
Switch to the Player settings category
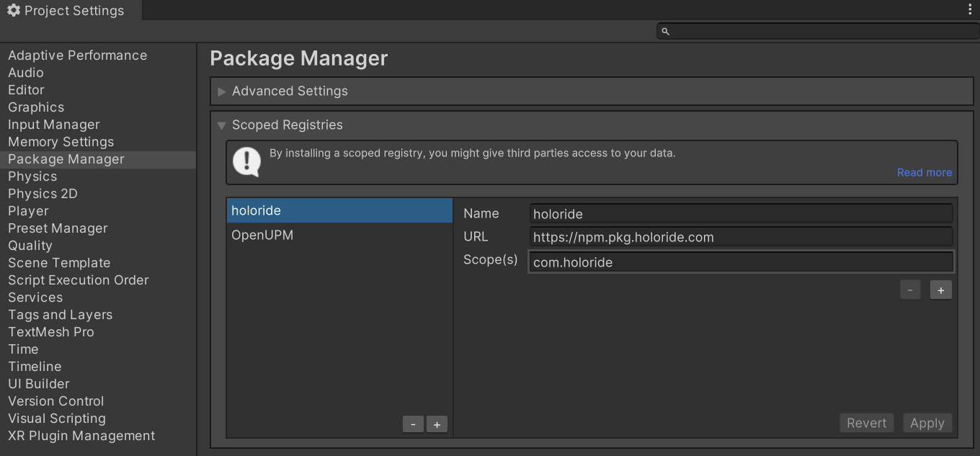[28, 211]
